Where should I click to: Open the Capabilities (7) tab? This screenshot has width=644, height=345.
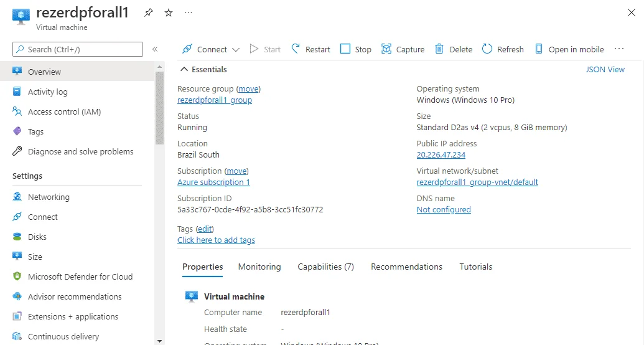[325, 267]
